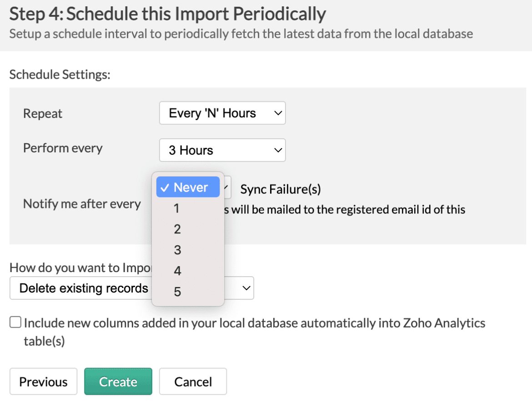The image size is (532, 404).
Task: Click the "Step 4" page title
Action: point(167,14)
